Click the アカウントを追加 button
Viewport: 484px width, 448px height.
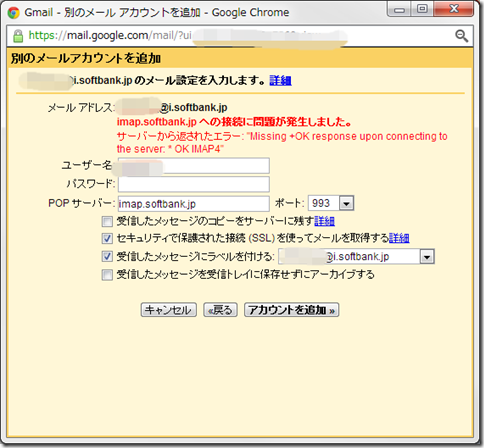[292, 310]
